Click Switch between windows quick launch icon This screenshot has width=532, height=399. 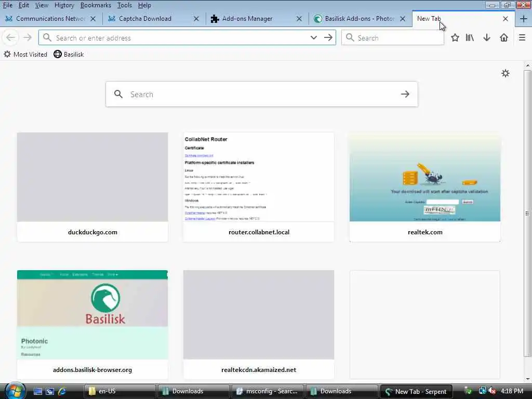tap(50, 391)
